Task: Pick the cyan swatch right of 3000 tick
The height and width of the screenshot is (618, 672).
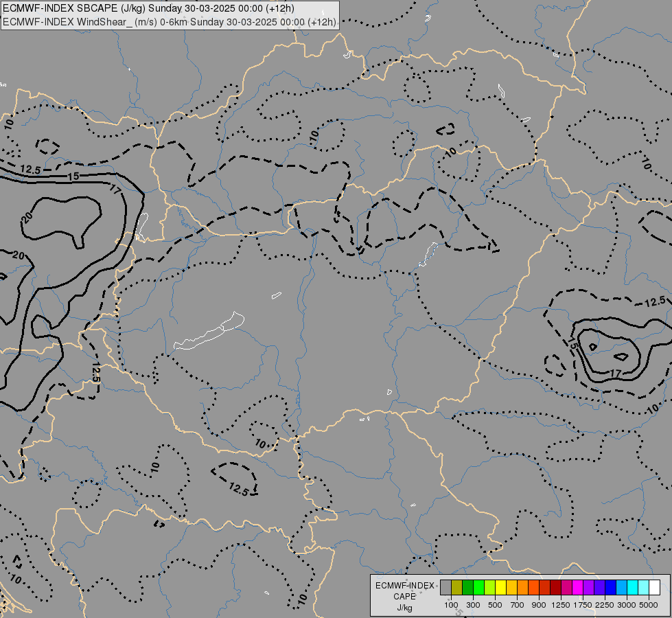Action: [x=633, y=588]
